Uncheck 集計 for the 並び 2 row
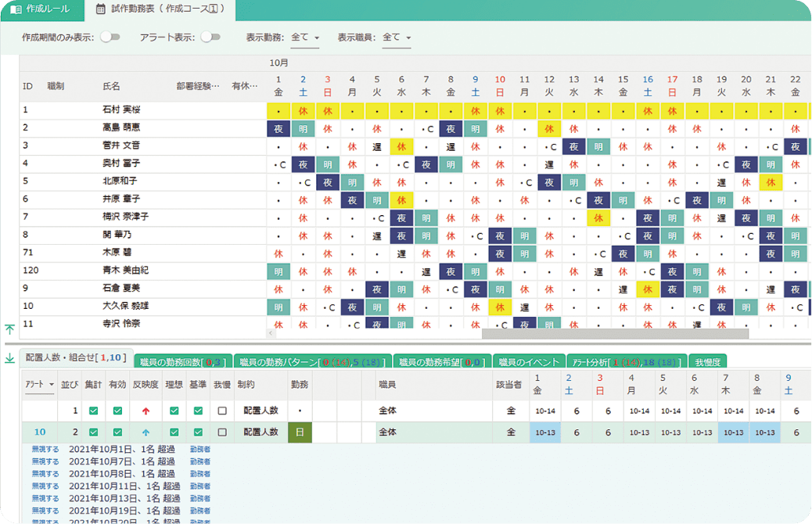This screenshot has width=812, height=524. (93, 432)
